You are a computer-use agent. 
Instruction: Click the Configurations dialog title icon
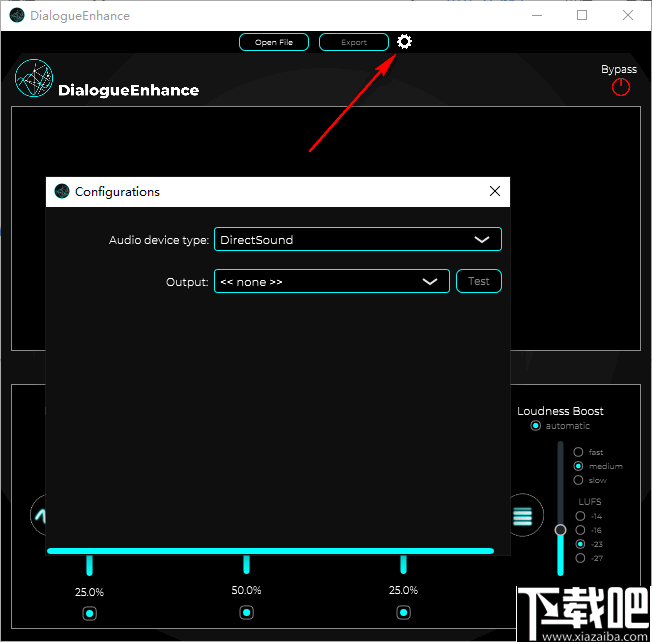click(x=62, y=191)
